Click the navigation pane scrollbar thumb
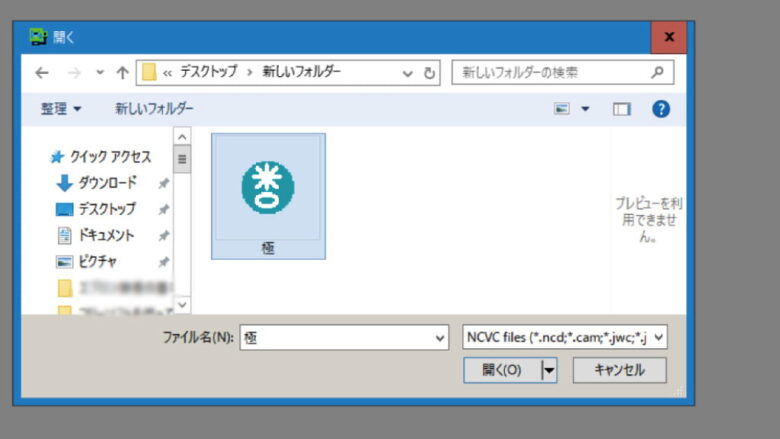Screen dimensions: 780x439 click(182, 160)
